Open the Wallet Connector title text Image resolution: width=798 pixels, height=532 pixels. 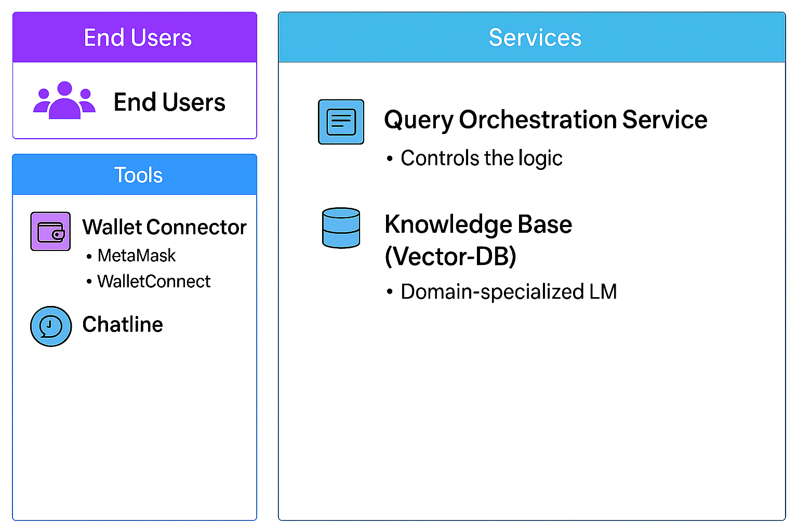pos(164,228)
